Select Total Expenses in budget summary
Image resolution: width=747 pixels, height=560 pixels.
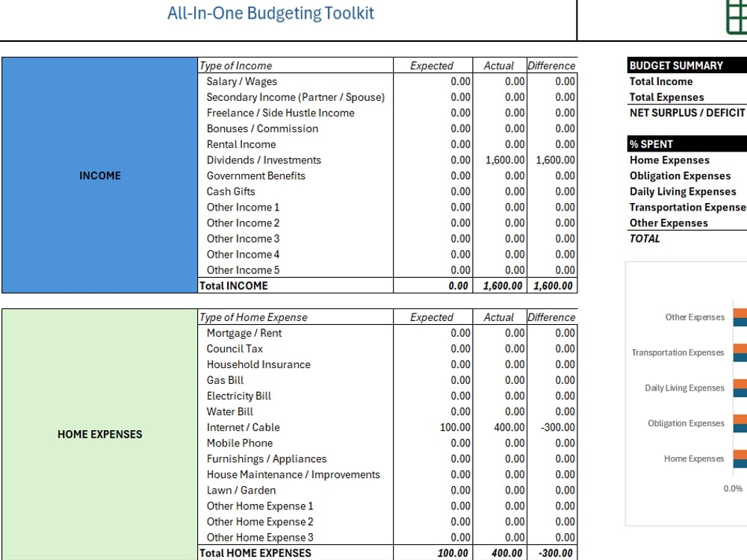(x=666, y=97)
